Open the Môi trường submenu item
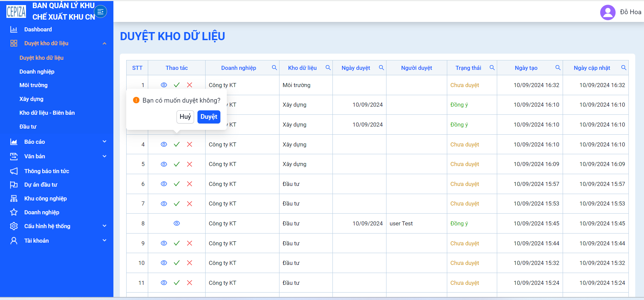Image resolution: width=644 pixels, height=300 pixels. click(x=33, y=85)
